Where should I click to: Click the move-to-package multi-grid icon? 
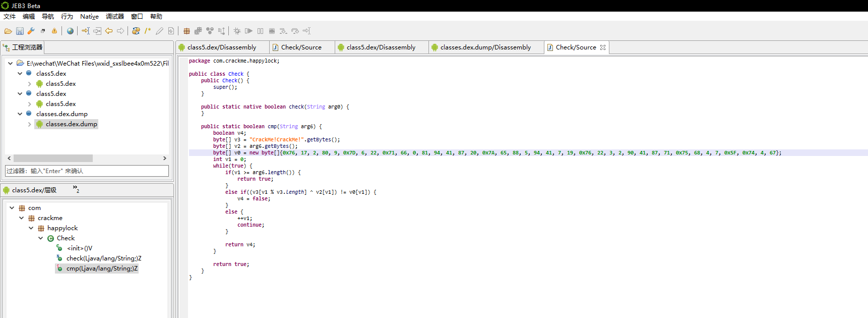click(x=198, y=31)
